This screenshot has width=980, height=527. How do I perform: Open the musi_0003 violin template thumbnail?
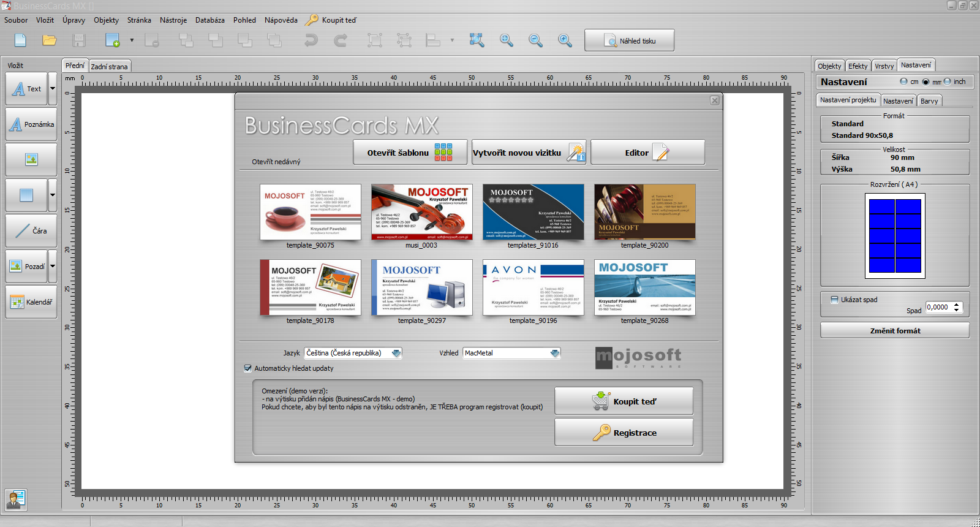tap(421, 212)
